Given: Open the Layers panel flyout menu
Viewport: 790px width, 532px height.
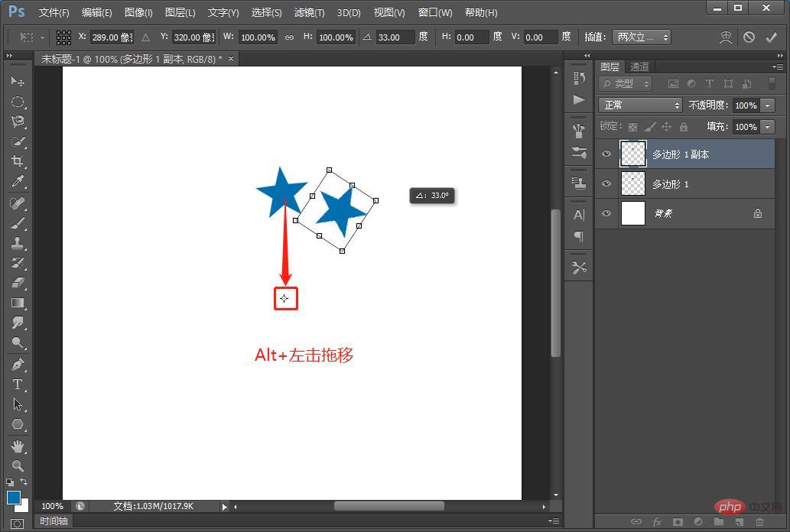Looking at the screenshot, I should pyautogui.click(x=778, y=66).
